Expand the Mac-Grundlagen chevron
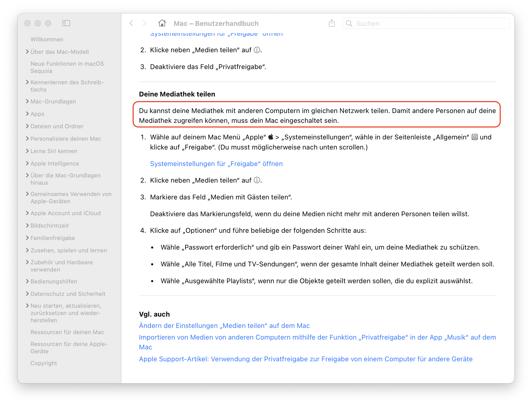Image resolution: width=532 pixels, height=405 pixels. [x=27, y=101]
